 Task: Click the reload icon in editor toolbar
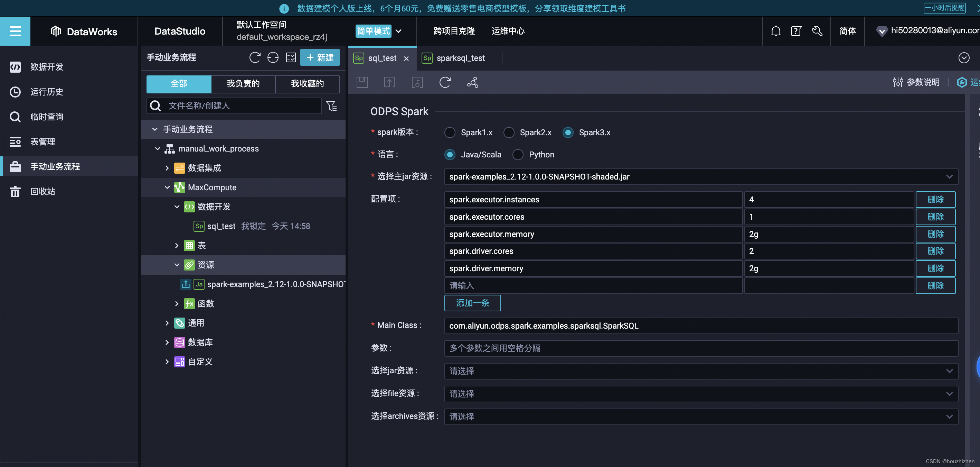coord(445,82)
